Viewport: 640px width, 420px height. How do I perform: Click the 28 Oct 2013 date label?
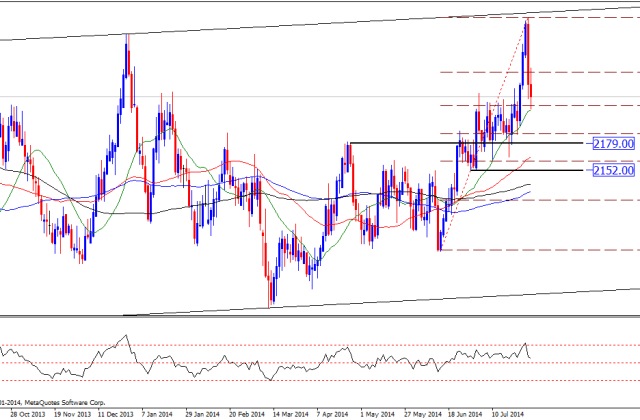pos(28,414)
